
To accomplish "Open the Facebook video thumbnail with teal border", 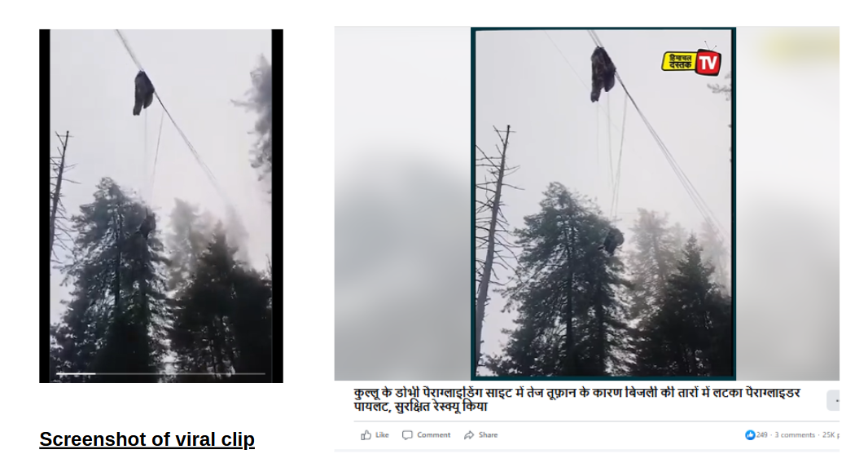I will click(603, 204).
